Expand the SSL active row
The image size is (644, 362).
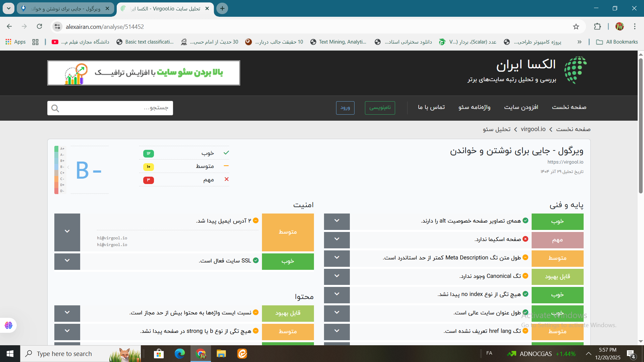pyautogui.click(x=67, y=261)
